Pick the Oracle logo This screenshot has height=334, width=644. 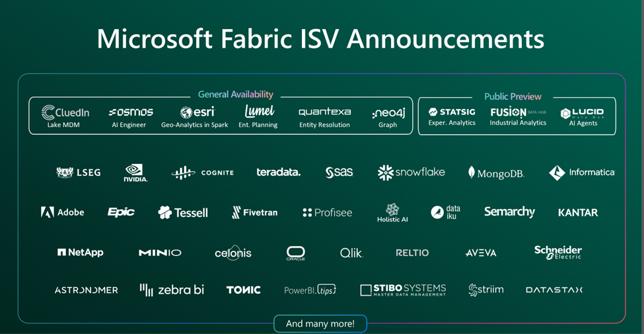(x=296, y=253)
